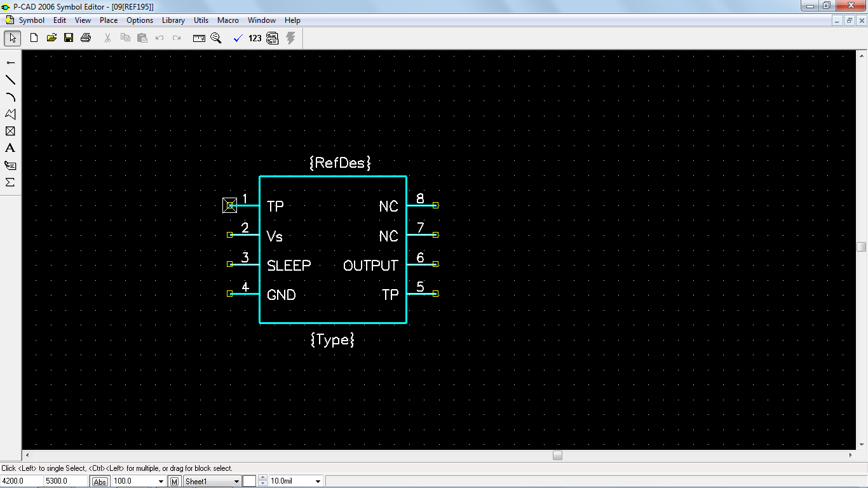This screenshot has width=868, height=488.
Task: Open the 10.0mil line width dropdown
Action: pos(318,482)
